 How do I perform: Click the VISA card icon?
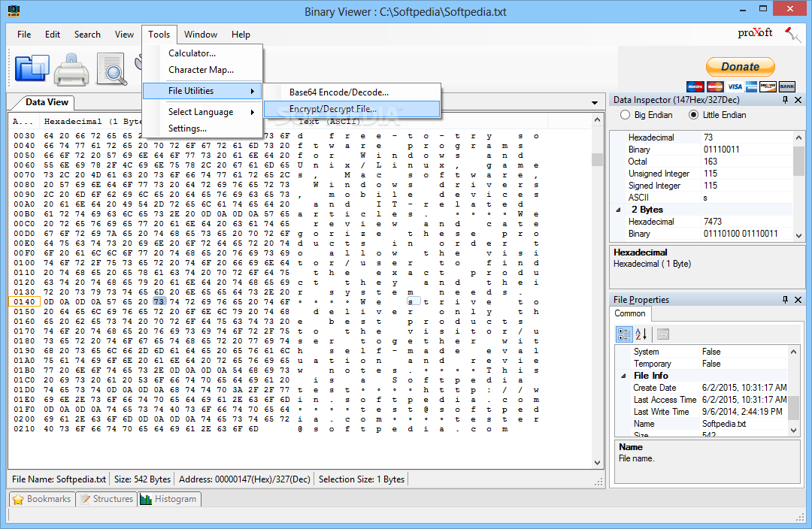click(x=735, y=87)
